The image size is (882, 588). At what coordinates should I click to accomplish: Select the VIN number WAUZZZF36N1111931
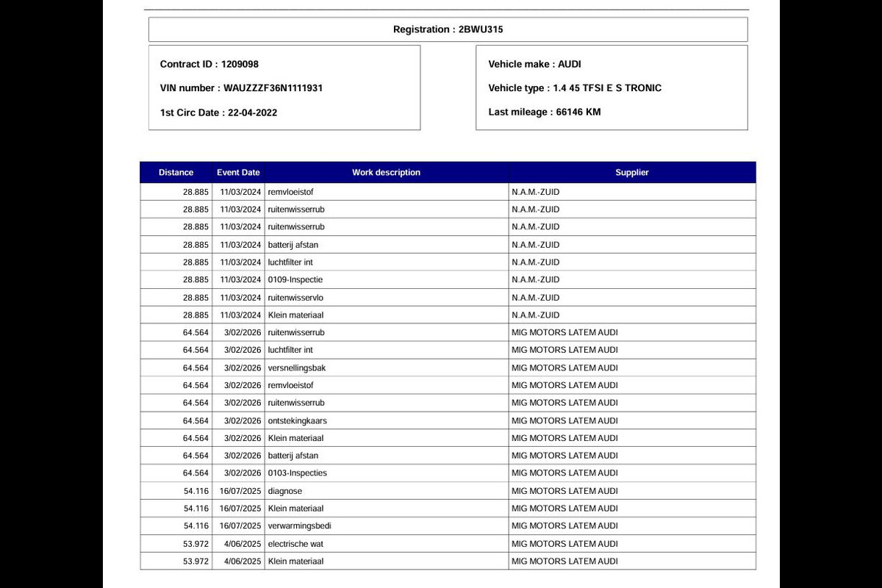click(241, 88)
